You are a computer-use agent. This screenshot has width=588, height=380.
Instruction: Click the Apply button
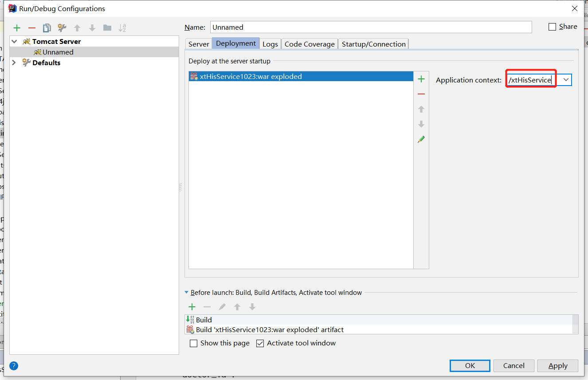pyautogui.click(x=558, y=366)
